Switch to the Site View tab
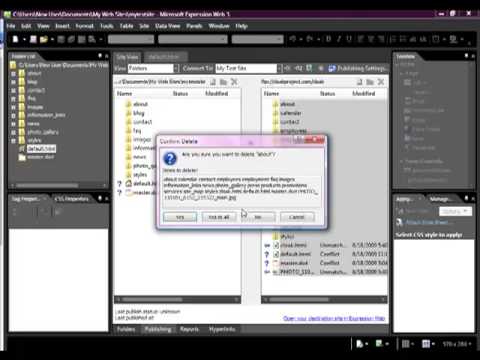Viewport: 480px width, 360px height. 127,57
